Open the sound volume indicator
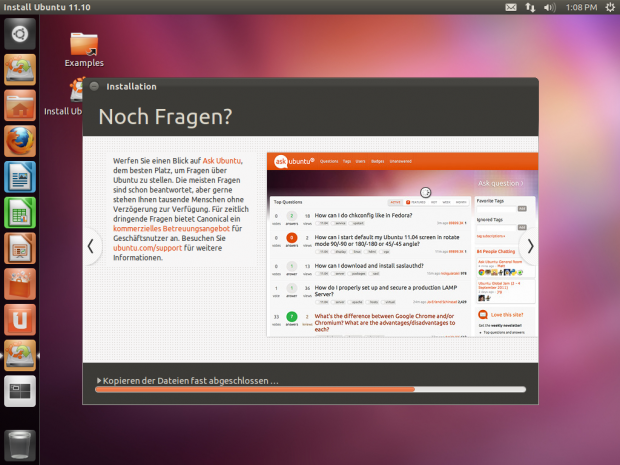This screenshot has height=465, width=620. pyautogui.click(x=549, y=7)
